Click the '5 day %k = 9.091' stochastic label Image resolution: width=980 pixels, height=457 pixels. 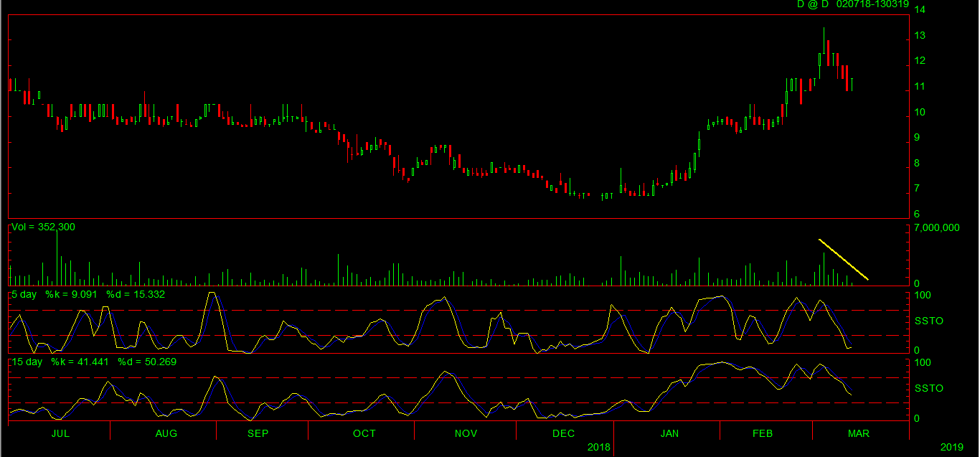click(55, 294)
